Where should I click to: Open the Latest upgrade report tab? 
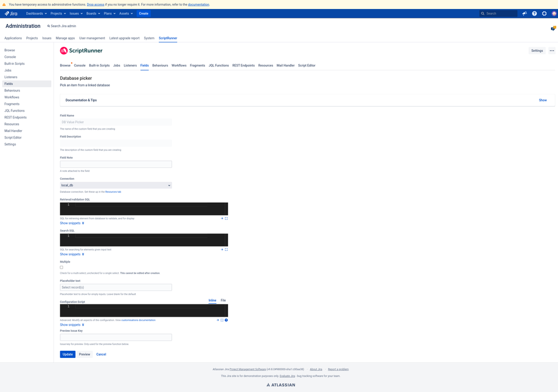point(124,38)
